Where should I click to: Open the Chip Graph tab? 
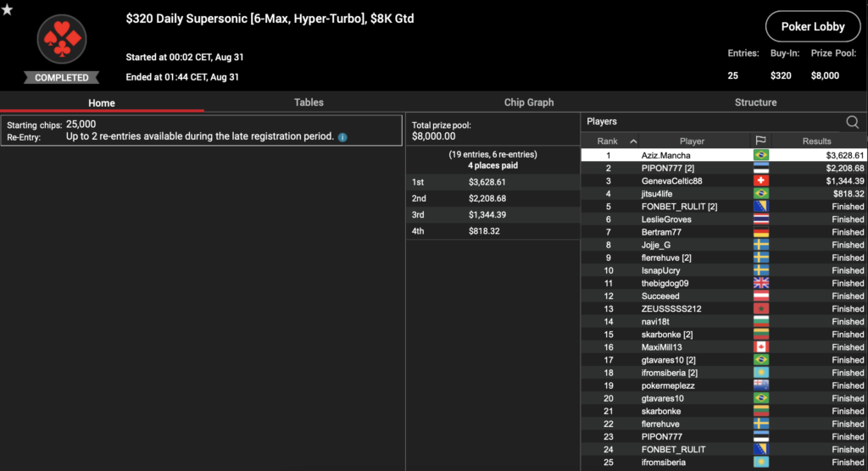tap(528, 103)
